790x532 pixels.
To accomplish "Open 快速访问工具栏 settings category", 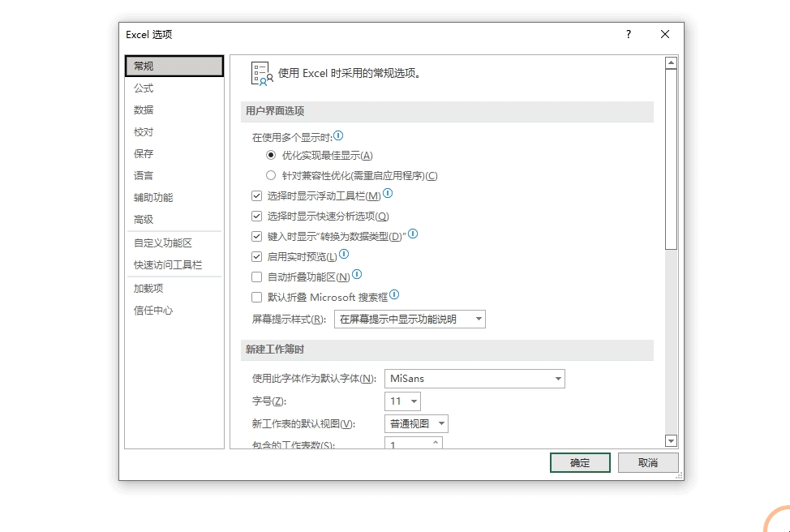I will [x=174, y=265].
